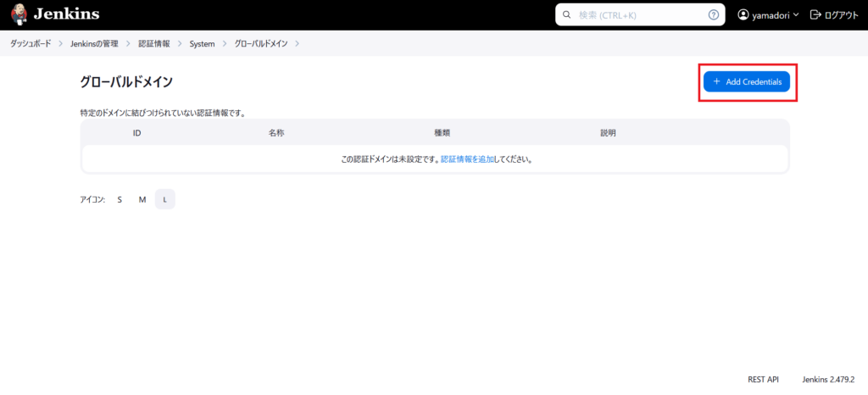The image size is (868, 395).
Task: Click the グローバルドメイン page heading
Action: pos(126,82)
